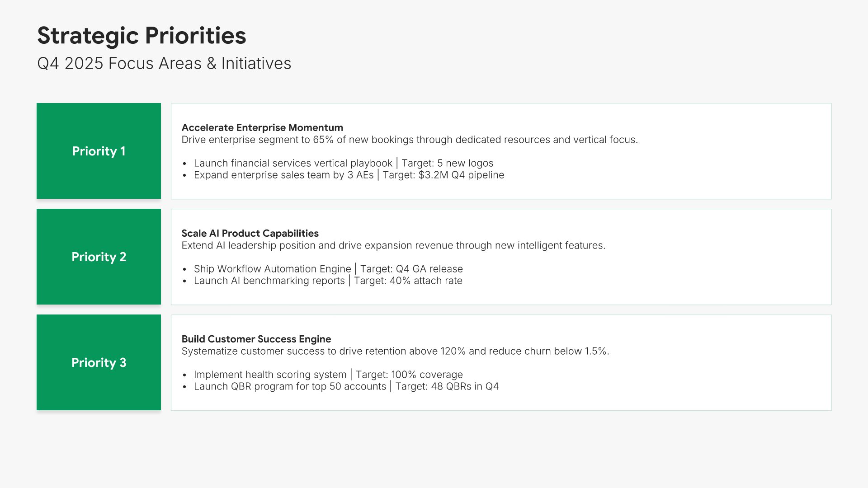Click 'Launch financial services vertical playbook' bullet text
Screen dimensions: 868x488
click(293, 164)
